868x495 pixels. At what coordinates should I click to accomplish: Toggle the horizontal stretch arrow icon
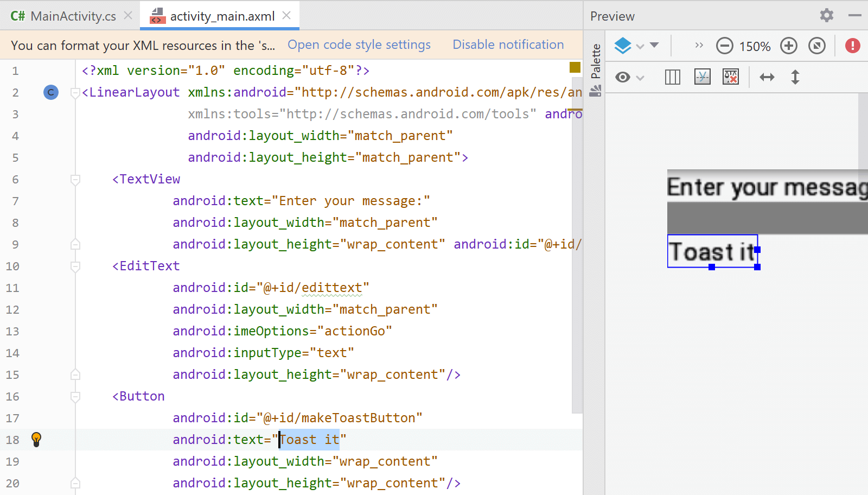[x=767, y=77]
